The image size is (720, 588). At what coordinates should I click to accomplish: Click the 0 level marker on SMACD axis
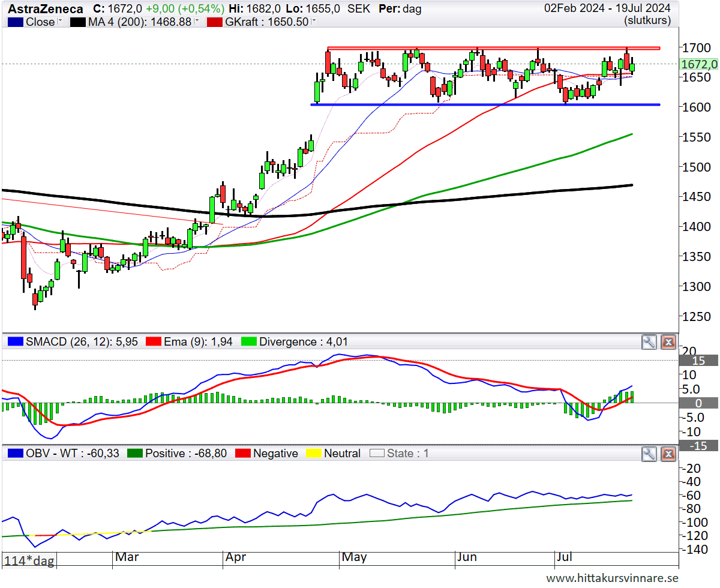[x=697, y=403]
